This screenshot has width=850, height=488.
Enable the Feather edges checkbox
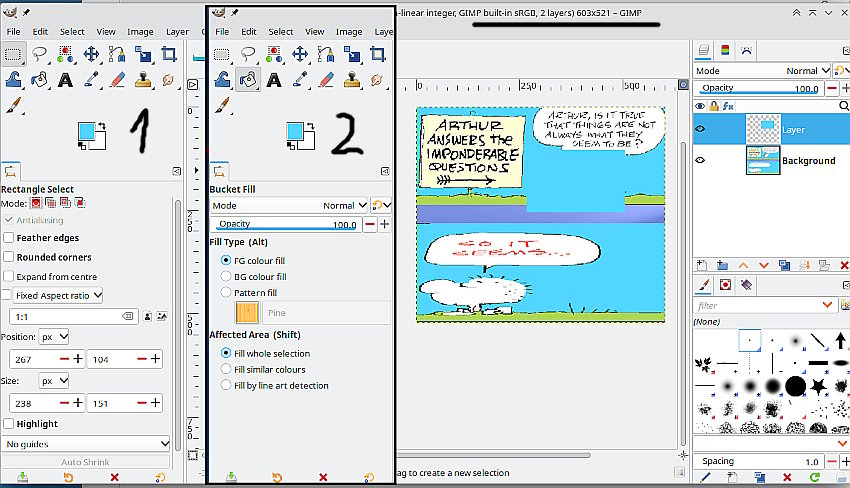pos(8,237)
